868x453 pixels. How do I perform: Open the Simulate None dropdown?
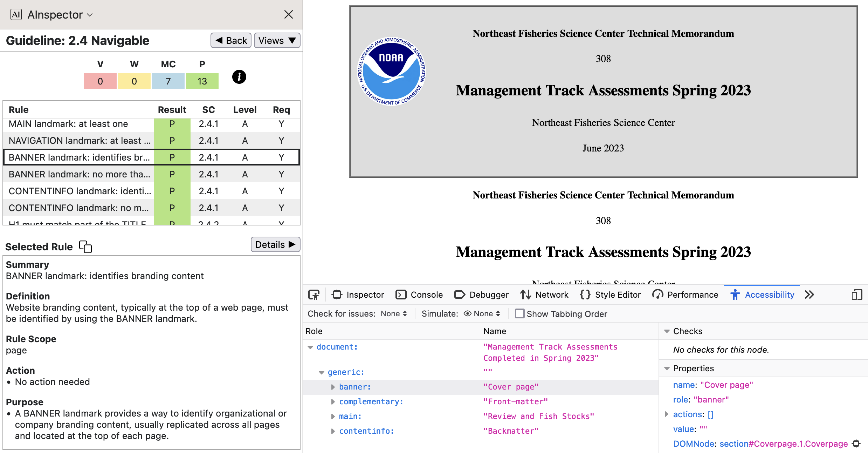point(482,314)
